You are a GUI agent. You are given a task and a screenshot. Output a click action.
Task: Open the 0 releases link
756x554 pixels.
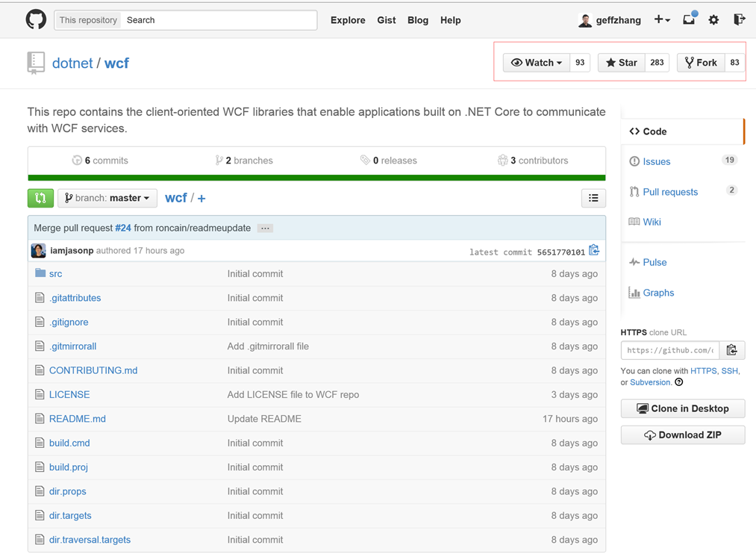[x=389, y=161]
